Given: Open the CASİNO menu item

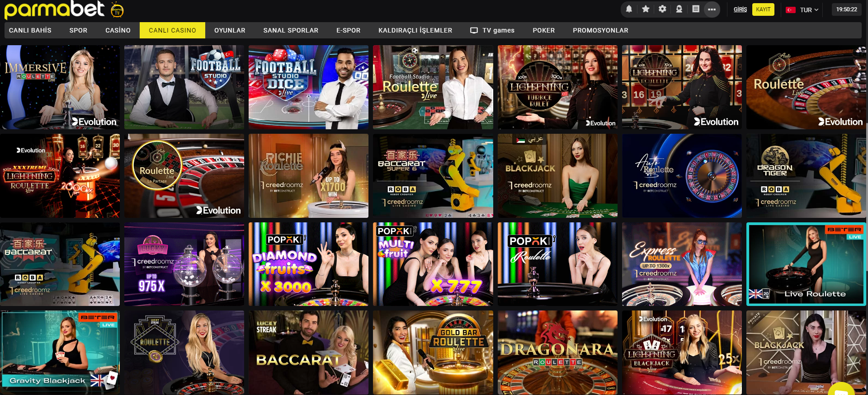Looking at the screenshot, I should click(118, 30).
